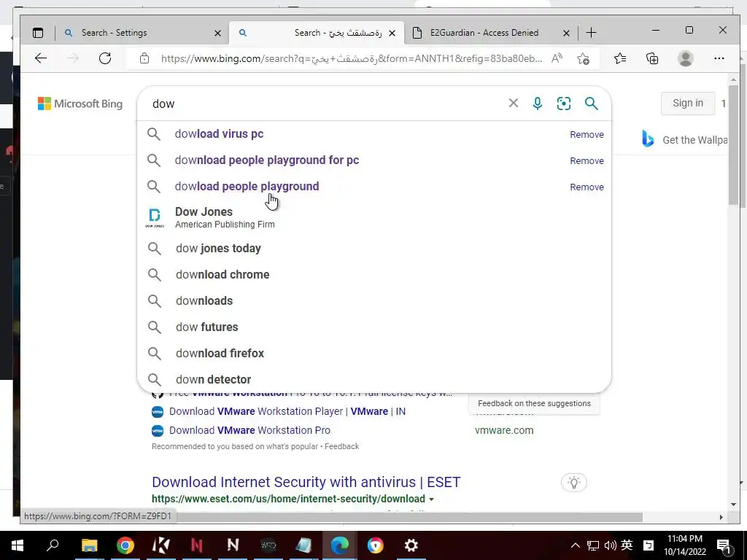Choose suggestion dowload virus pc

(374, 134)
